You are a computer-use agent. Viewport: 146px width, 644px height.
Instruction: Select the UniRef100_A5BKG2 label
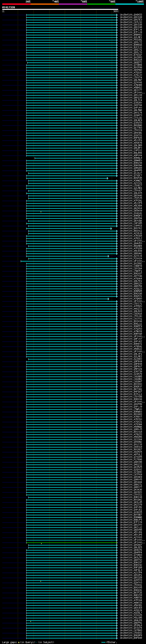(x=131, y=87)
